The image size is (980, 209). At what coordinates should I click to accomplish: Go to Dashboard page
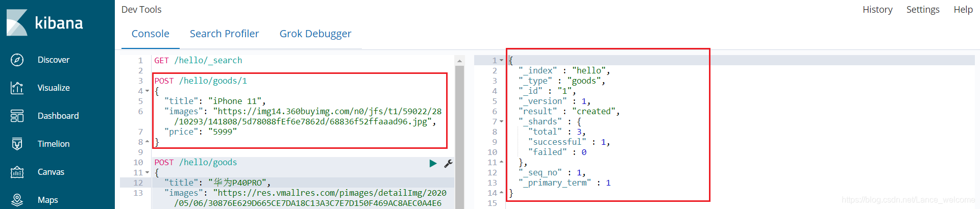tap(58, 116)
